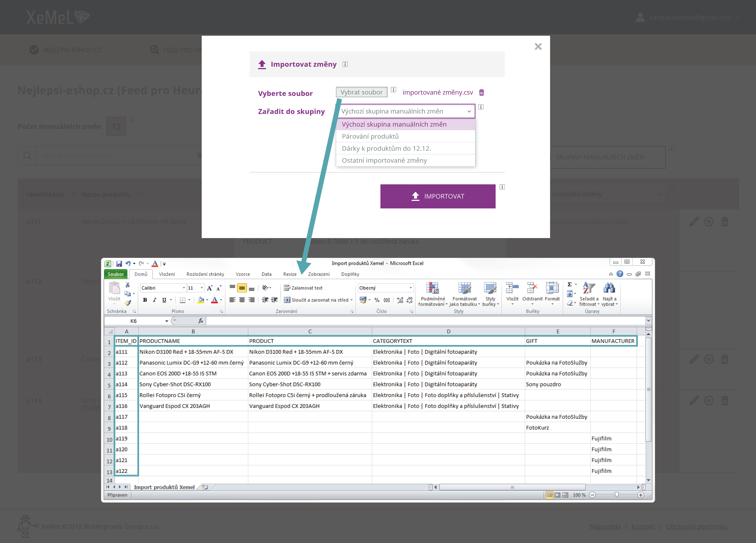Open the Soubor tab in Excel
The height and width of the screenshot is (543, 756).
[115, 274]
